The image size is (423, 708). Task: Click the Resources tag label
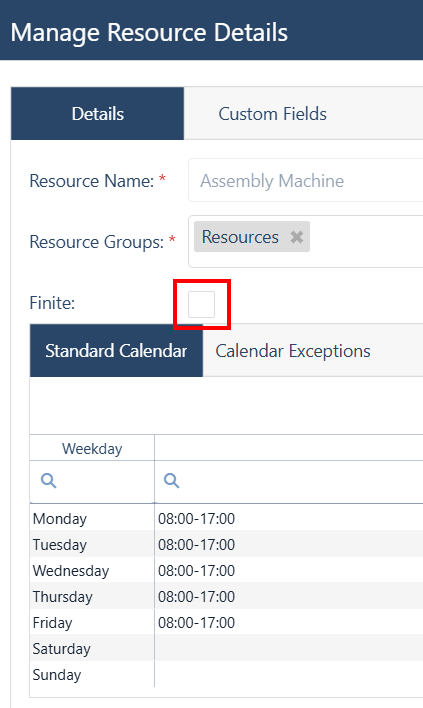click(x=240, y=237)
